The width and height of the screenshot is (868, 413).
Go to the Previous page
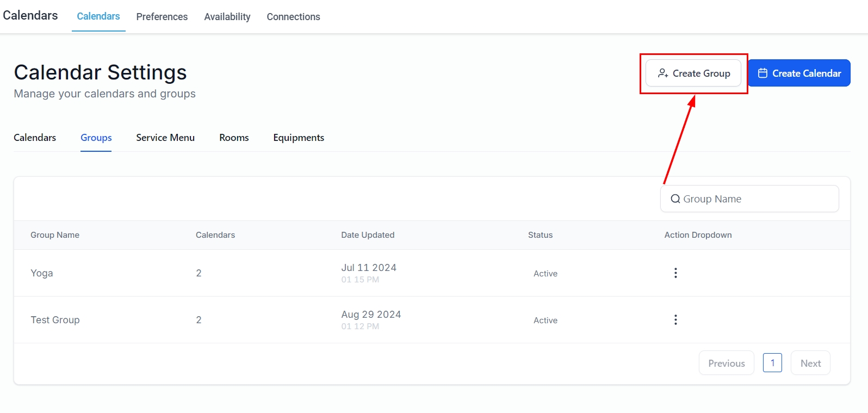(x=726, y=363)
